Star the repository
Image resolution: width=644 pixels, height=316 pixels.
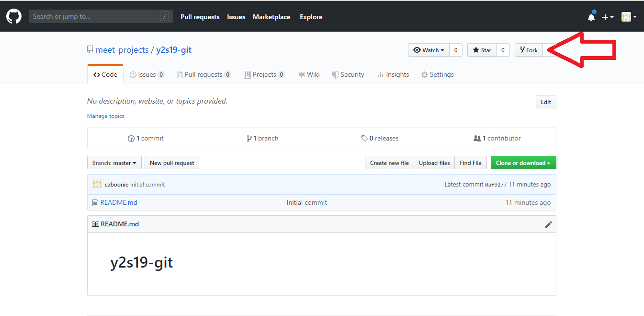click(482, 50)
